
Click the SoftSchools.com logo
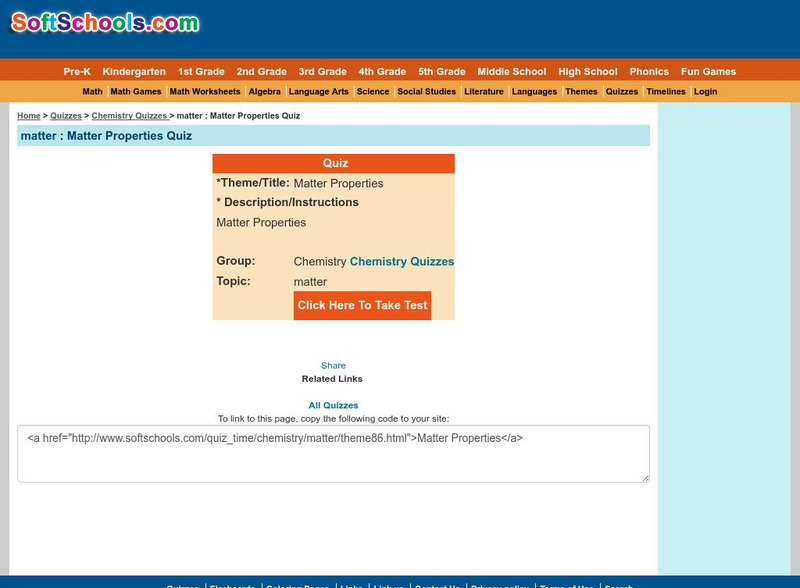(105, 23)
